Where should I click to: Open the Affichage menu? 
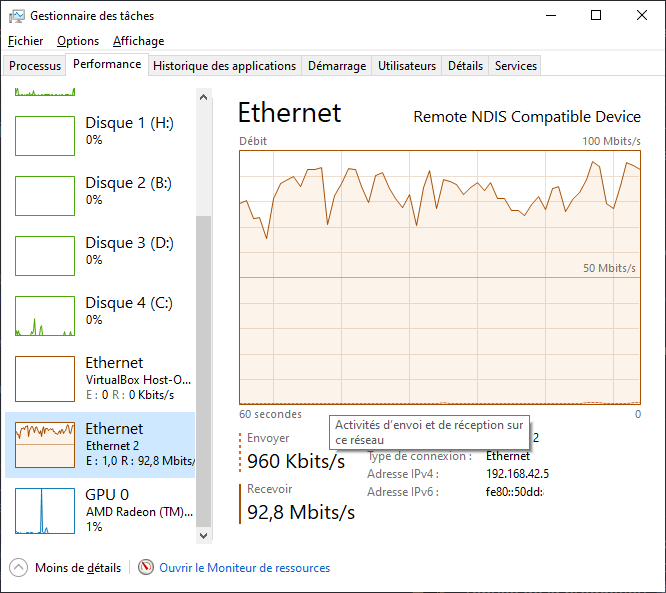pyautogui.click(x=138, y=41)
